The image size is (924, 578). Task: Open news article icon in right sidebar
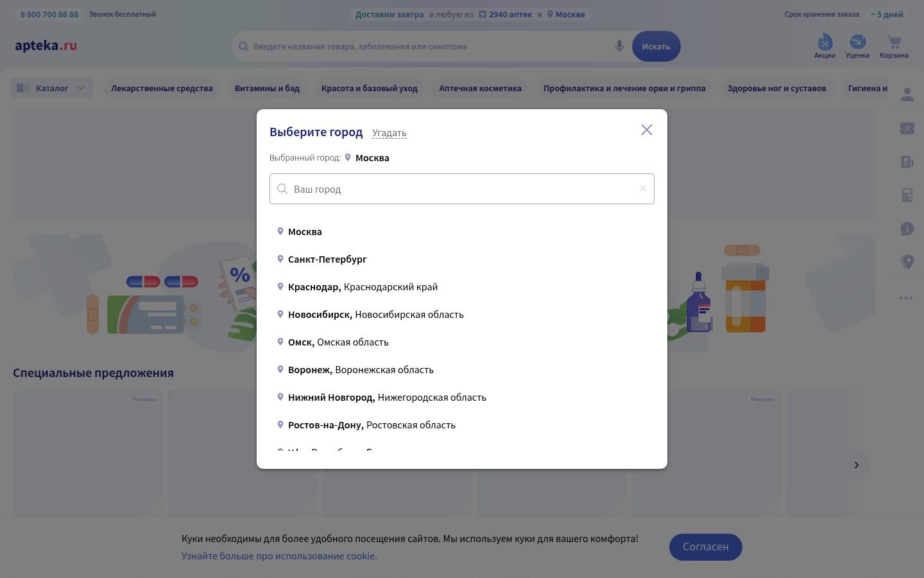907,162
